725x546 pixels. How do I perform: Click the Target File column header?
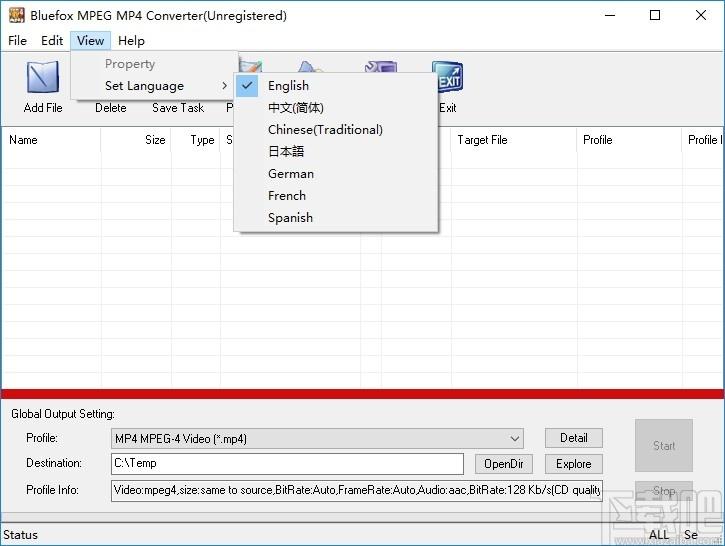click(x=514, y=140)
